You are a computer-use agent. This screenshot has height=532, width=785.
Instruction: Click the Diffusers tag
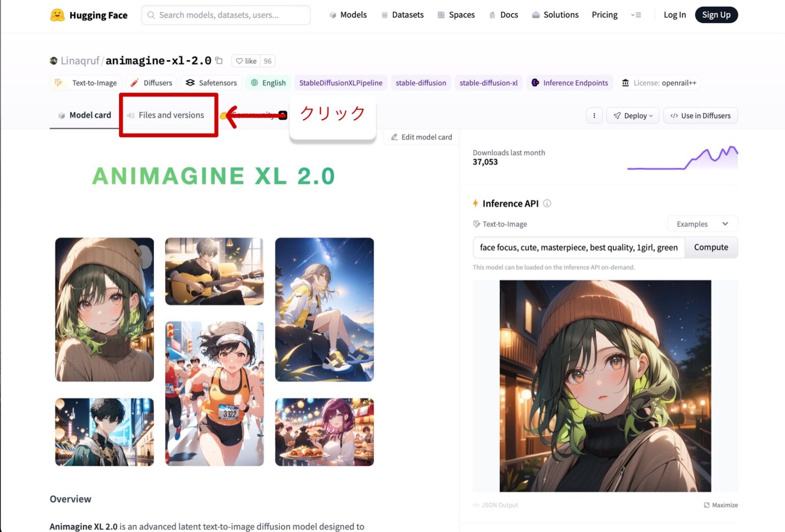(x=151, y=82)
